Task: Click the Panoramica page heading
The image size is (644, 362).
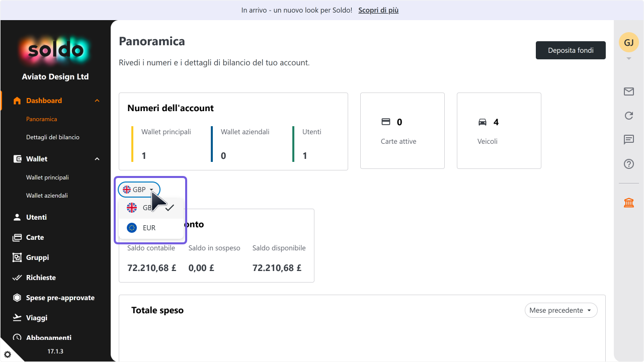Action: (x=152, y=41)
